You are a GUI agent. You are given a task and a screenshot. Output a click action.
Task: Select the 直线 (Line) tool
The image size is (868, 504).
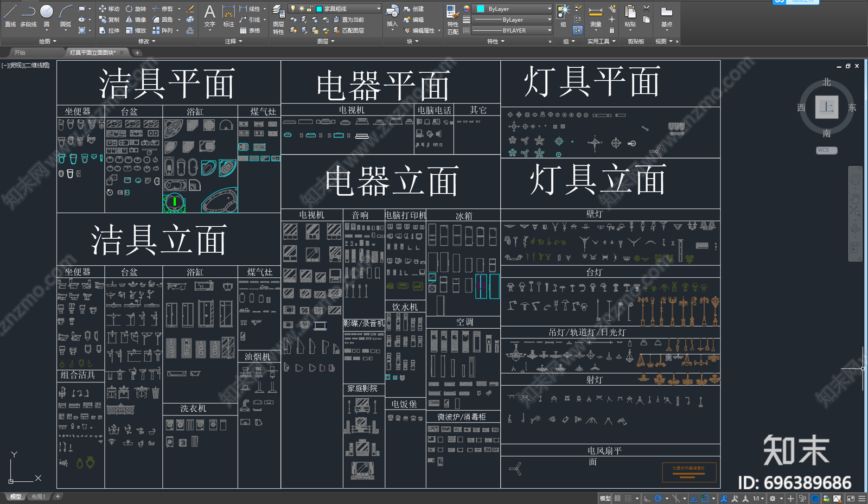coord(10,15)
